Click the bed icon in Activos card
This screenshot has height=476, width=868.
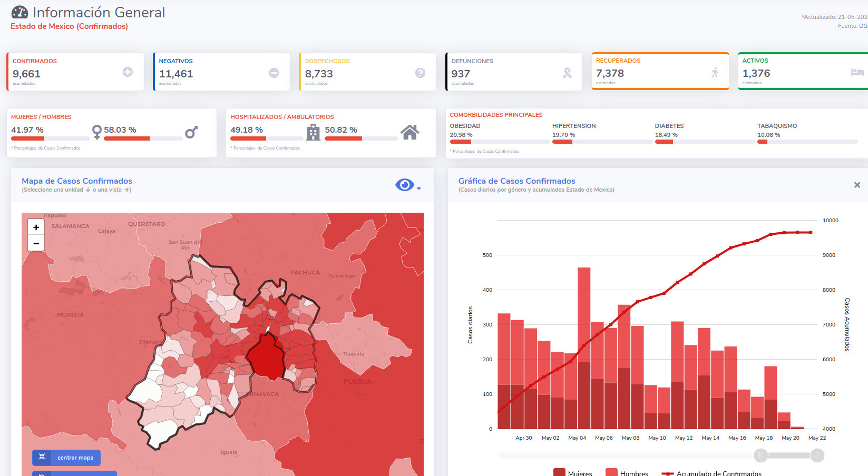(857, 72)
